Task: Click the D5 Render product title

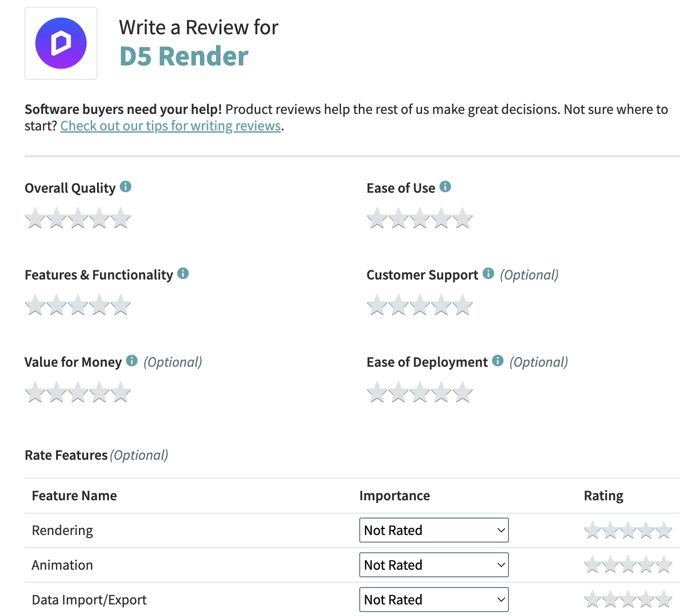Action: point(184,56)
